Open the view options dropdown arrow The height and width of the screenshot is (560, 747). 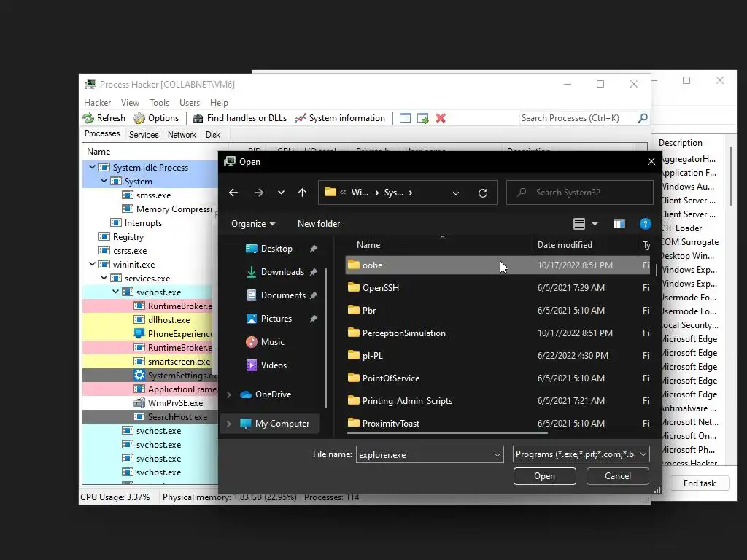tap(595, 224)
